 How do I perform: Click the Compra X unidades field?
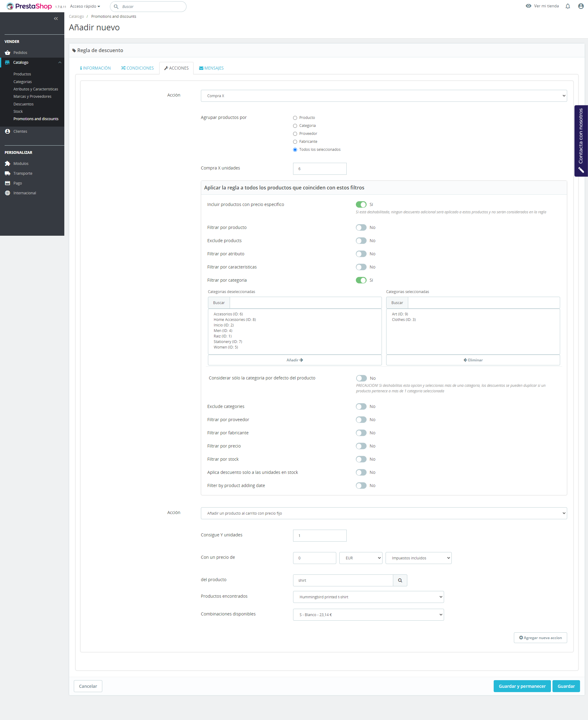[x=319, y=169]
